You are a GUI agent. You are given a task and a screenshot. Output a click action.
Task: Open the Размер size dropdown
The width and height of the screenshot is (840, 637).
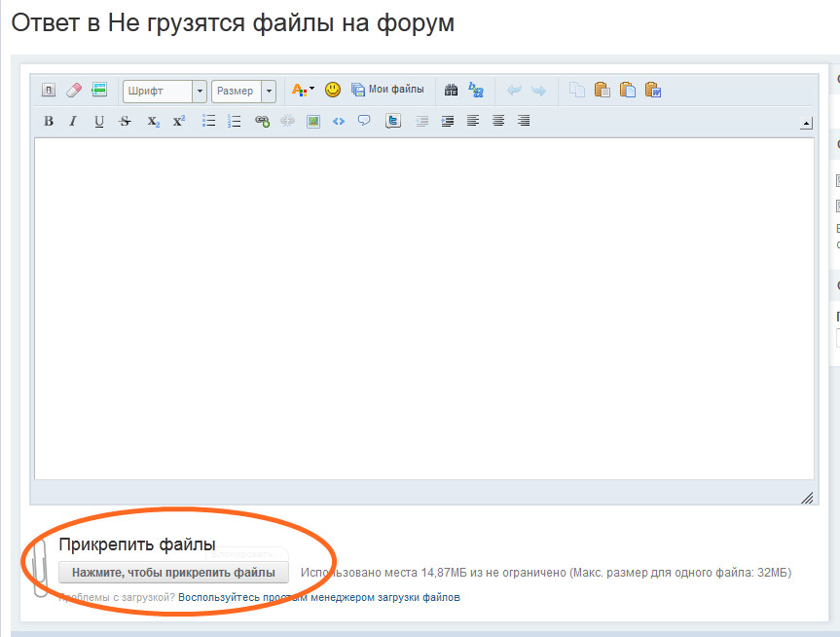tap(243, 92)
